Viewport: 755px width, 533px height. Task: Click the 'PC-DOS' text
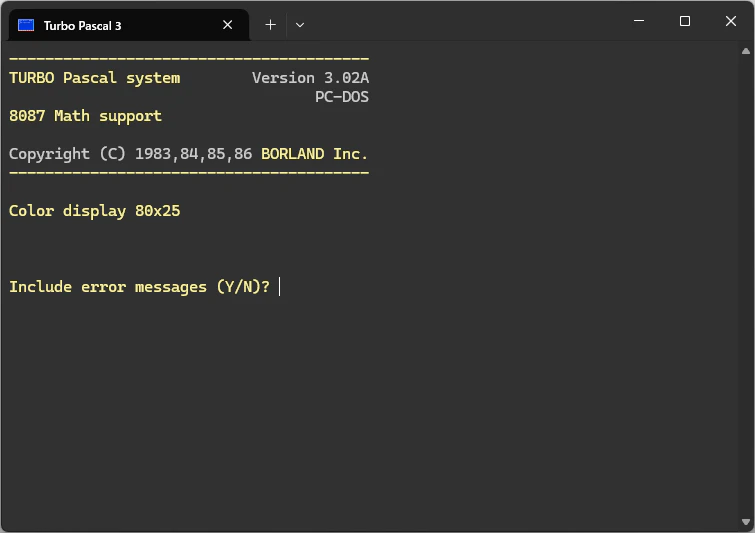coord(342,97)
